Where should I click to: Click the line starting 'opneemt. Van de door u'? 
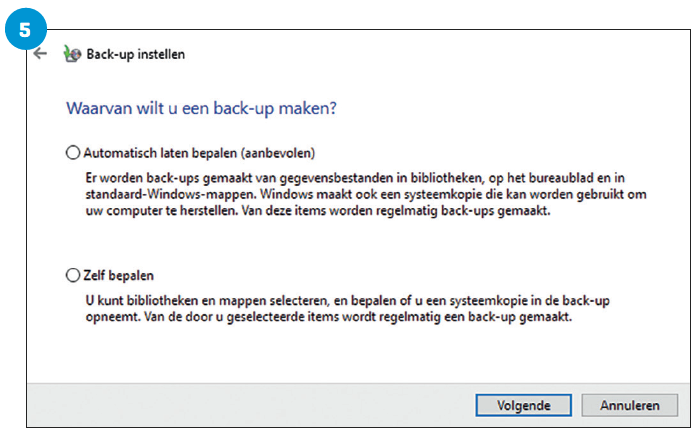tap(328, 317)
